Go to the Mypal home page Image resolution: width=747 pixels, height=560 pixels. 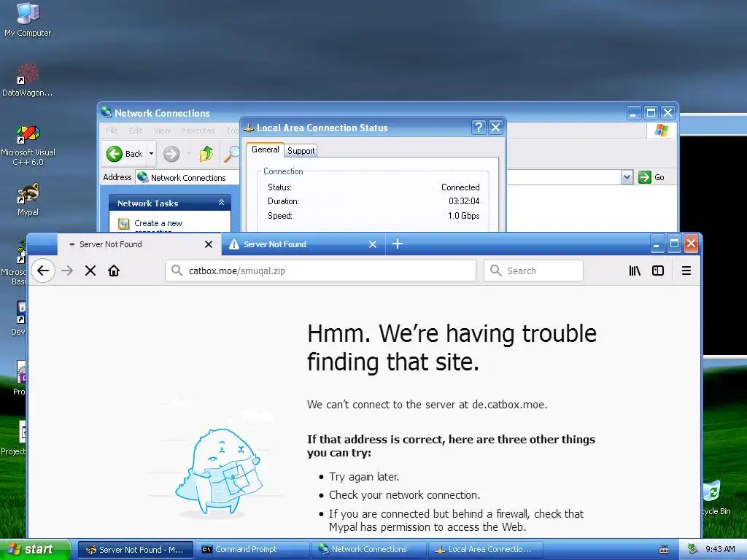pos(113,271)
